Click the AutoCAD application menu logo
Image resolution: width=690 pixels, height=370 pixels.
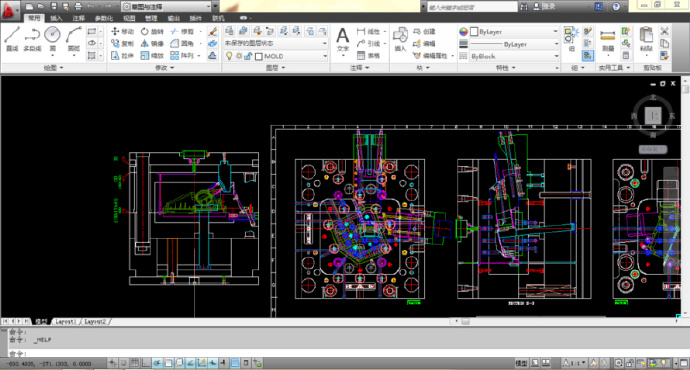click(x=9, y=10)
